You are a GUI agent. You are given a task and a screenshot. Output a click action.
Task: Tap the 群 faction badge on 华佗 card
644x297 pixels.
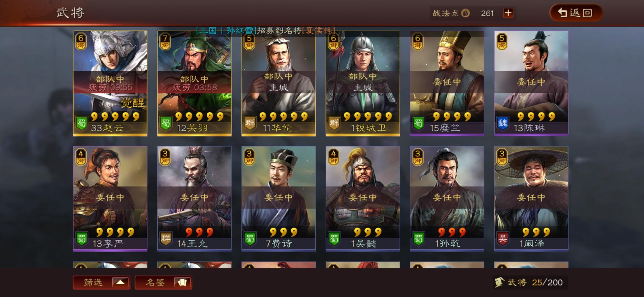coord(250,123)
